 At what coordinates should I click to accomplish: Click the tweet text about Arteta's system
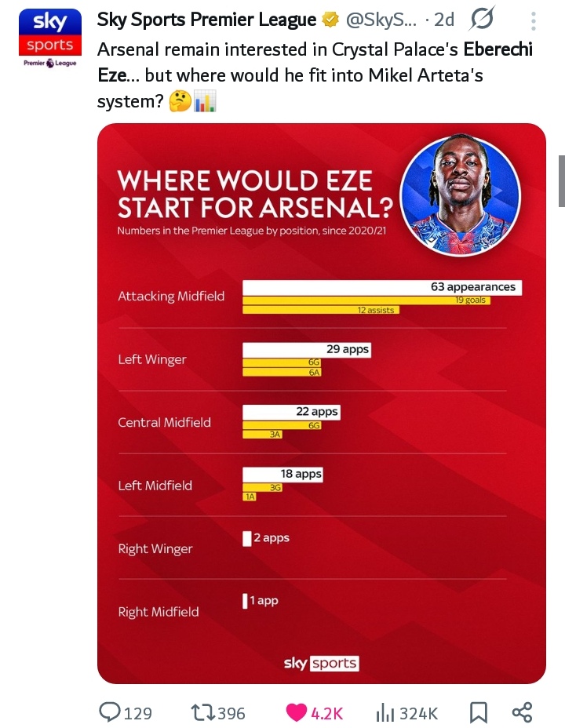314,76
